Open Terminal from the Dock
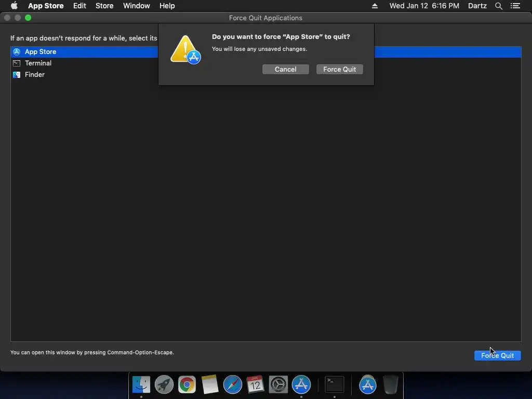 tap(335, 384)
